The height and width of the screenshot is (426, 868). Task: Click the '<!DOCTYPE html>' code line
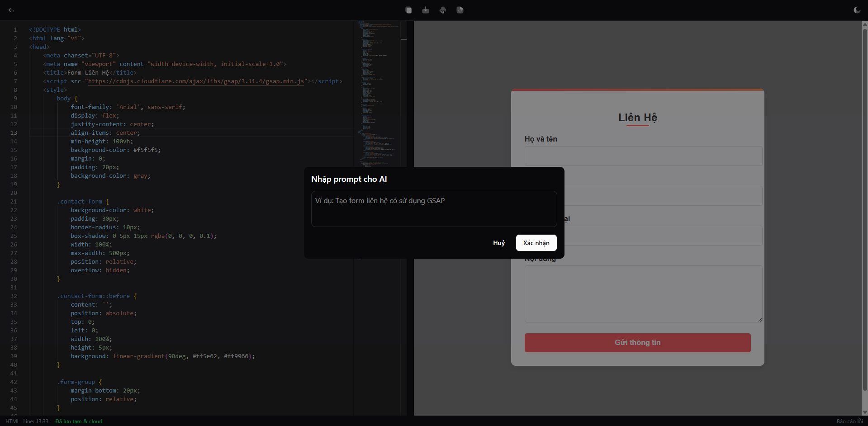pyautogui.click(x=55, y=30)
